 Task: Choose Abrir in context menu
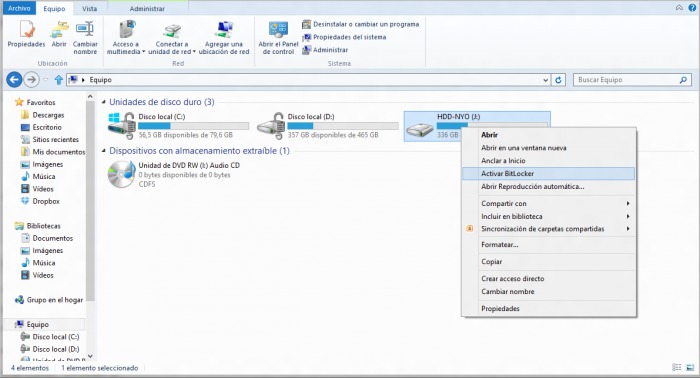coord(549,135)
